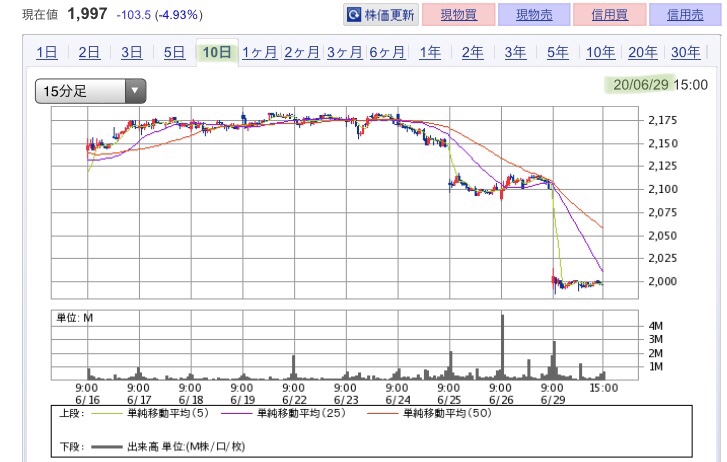Click the 6/26 volume spike bar
Image resolution: width=727 pixels, height=462 pixels.
(x=502, y=346)
